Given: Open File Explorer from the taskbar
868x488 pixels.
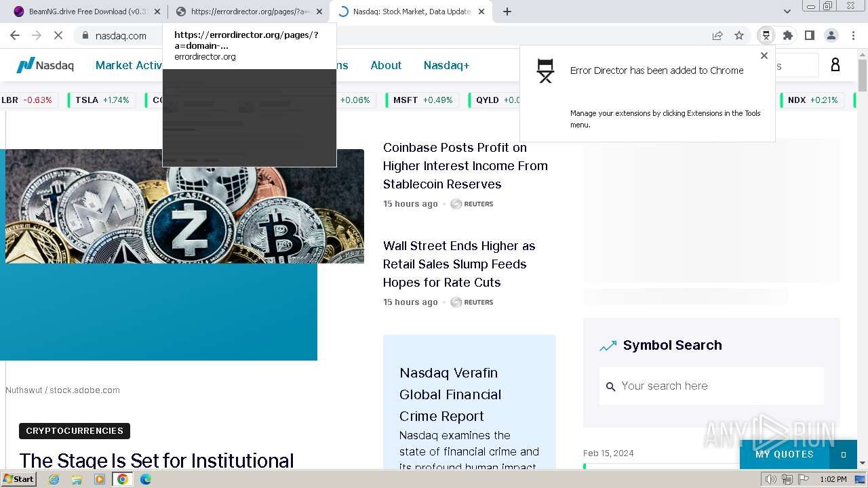Looking at the screenshot, I should coord(77,479).
